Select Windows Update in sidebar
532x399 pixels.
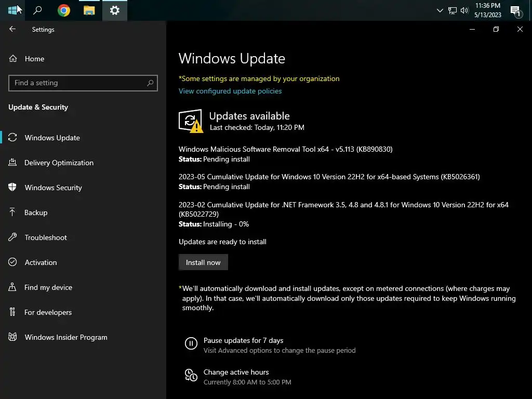[52, 138]
